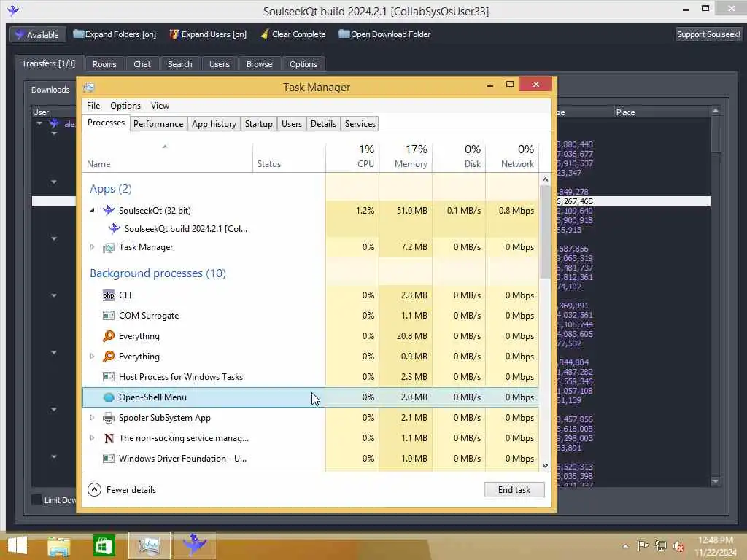This screenshot has width=747, height=560.
Task: Click the php CLI process icon
Action: 109,295
